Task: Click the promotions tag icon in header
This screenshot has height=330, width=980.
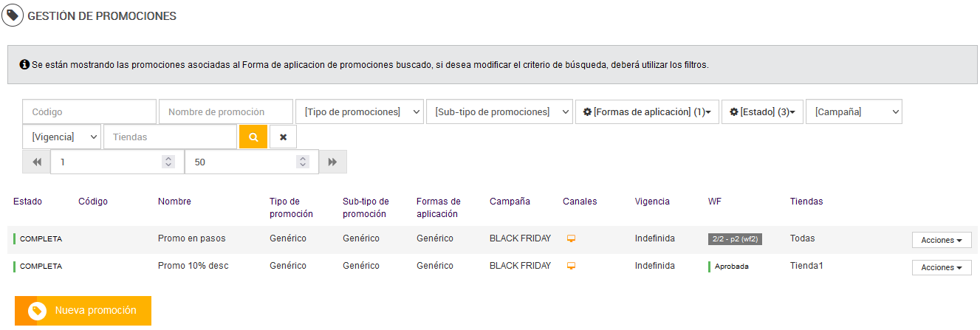Action: 13,15
